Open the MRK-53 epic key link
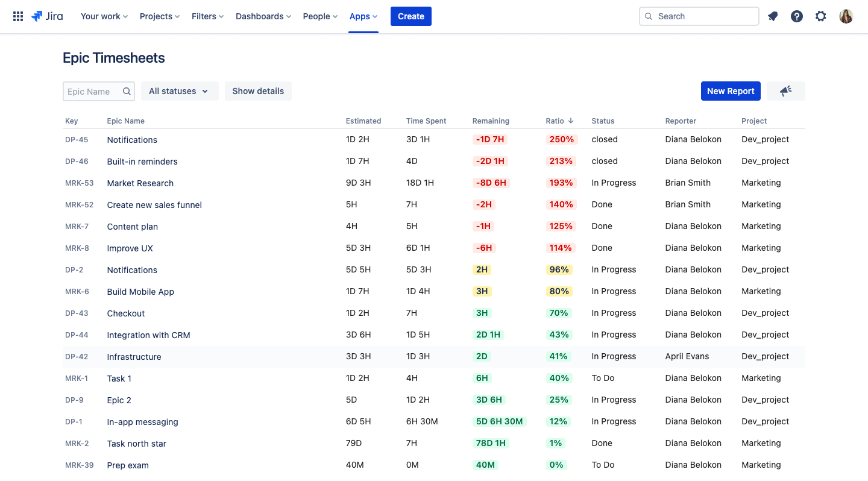This screenshot has width=868, height=481. point(79,183)
